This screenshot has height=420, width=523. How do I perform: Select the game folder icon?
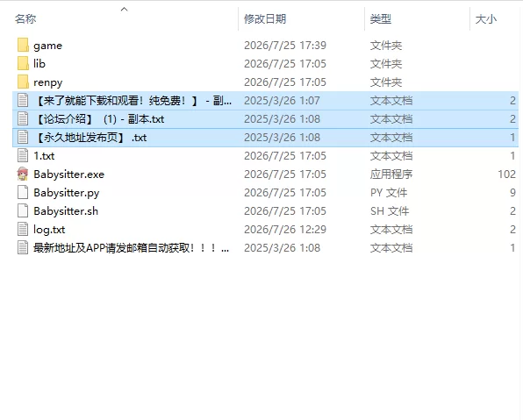point(23,45)
